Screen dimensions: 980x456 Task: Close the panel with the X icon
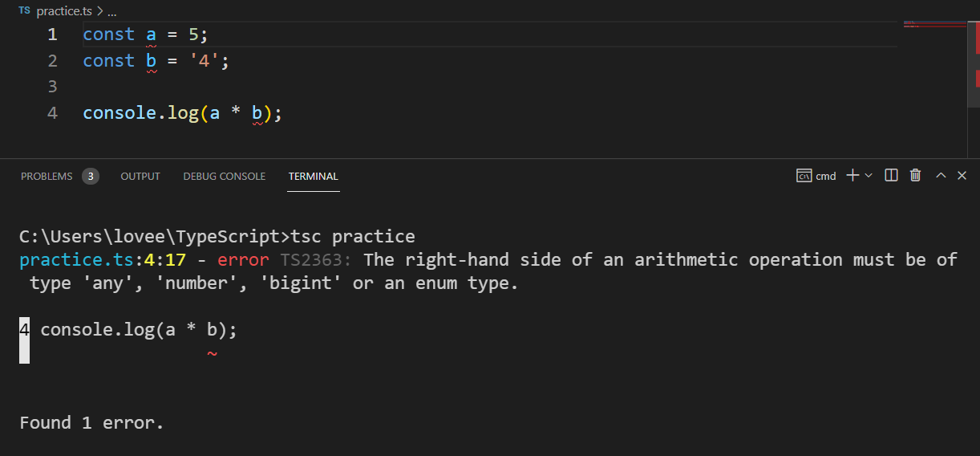coord(962,175)
